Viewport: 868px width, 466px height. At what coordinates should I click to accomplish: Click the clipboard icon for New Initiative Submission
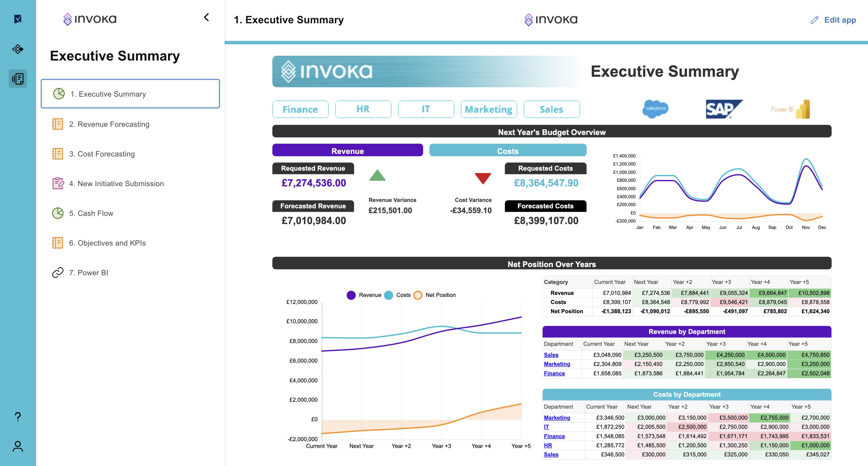[58, 183]
